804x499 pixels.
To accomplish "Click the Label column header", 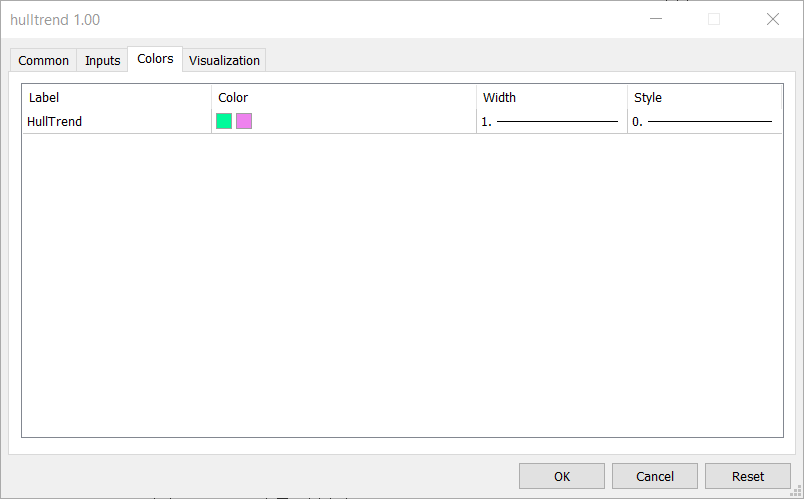I will tap(117, 97).
